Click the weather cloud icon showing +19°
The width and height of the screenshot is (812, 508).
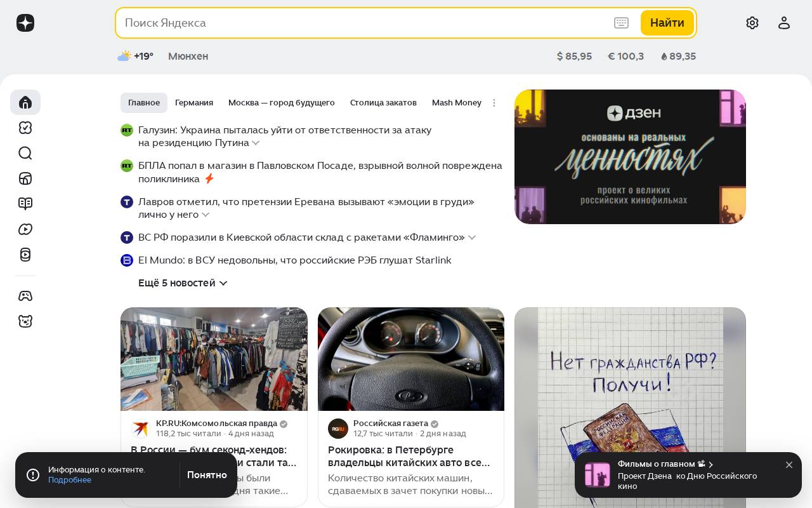[x=124, y=56]
